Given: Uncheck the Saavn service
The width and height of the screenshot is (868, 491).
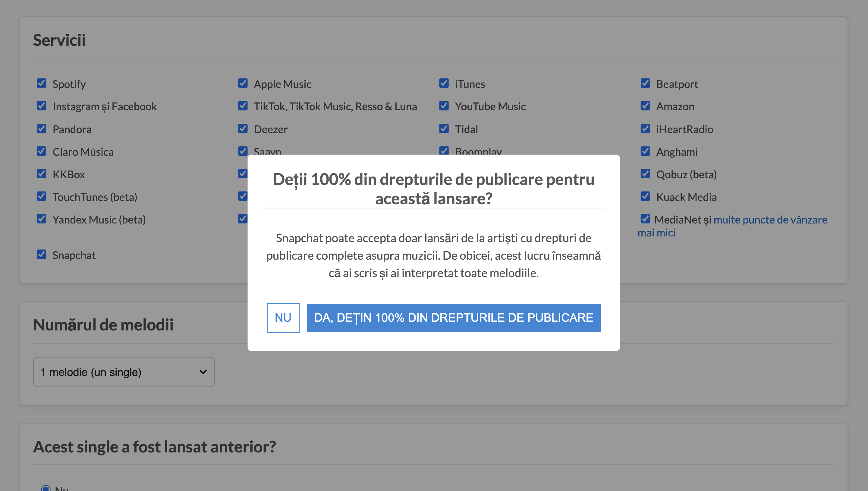Looking at the screenshot, I should click(243, 151).
